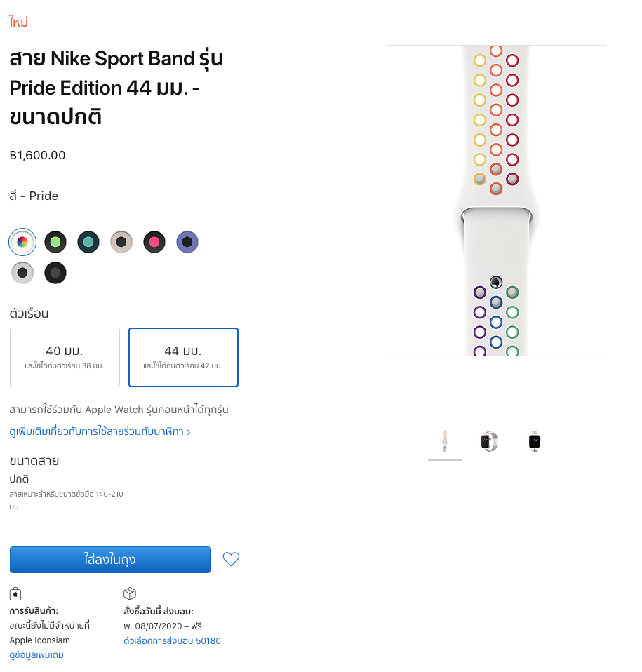Viewport: 642px width, 672px height.
Task: Choose the dark teal band swatch
Action: coord(88,242)
